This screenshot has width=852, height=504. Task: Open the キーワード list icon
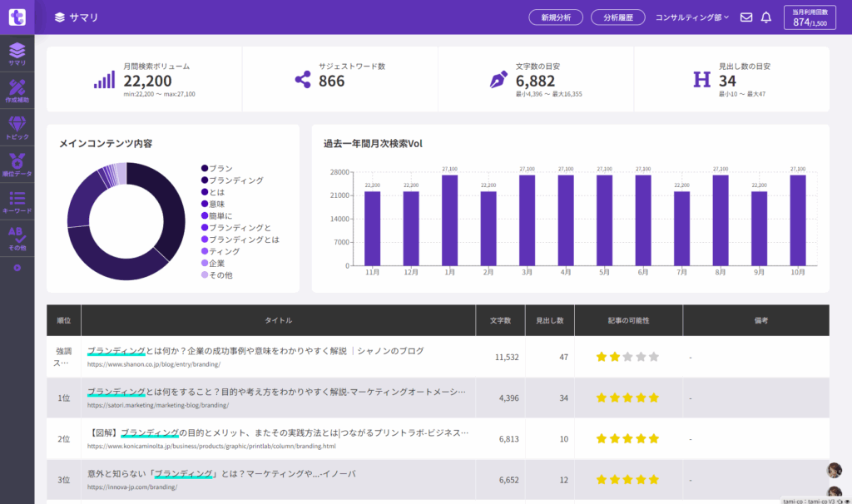(17, 201)
